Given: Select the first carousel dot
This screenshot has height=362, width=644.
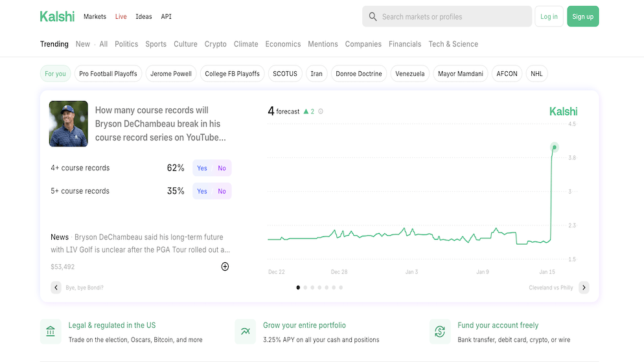Looking at the screenshot, I should point(298,288).
